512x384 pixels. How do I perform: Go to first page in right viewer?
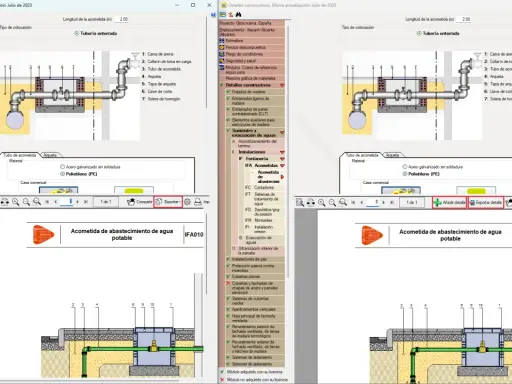(x=353, y=202)
